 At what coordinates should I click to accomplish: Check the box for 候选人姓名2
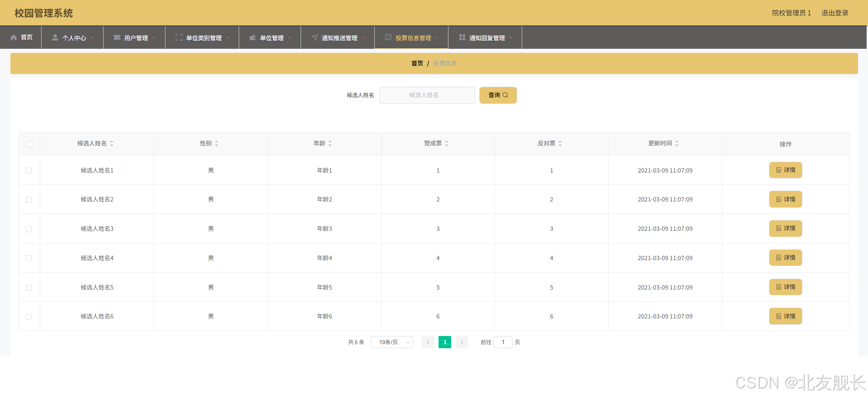coord(29,200)
